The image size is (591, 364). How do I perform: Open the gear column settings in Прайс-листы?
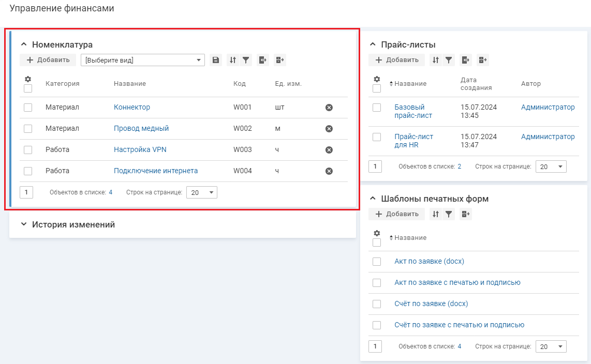pos(377,79)
